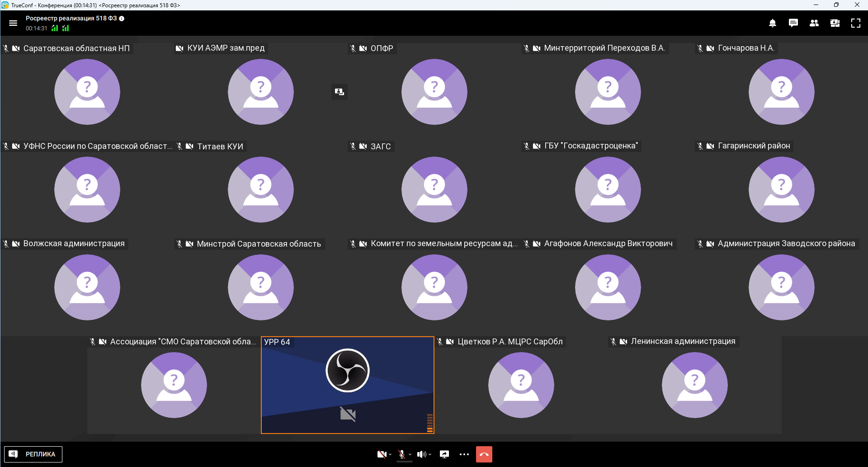The image size is (868, 467).
Task: Open the conference chat panel
Action: tap(793, 23)
